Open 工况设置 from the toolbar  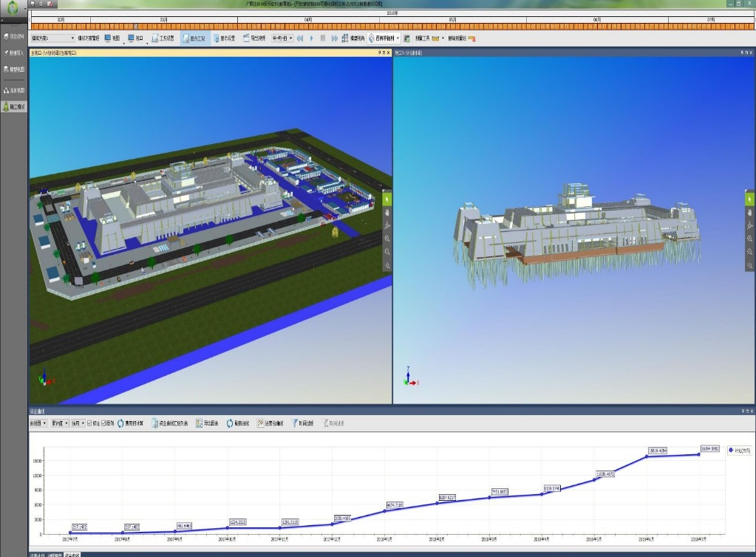click(x=163, y=38)
